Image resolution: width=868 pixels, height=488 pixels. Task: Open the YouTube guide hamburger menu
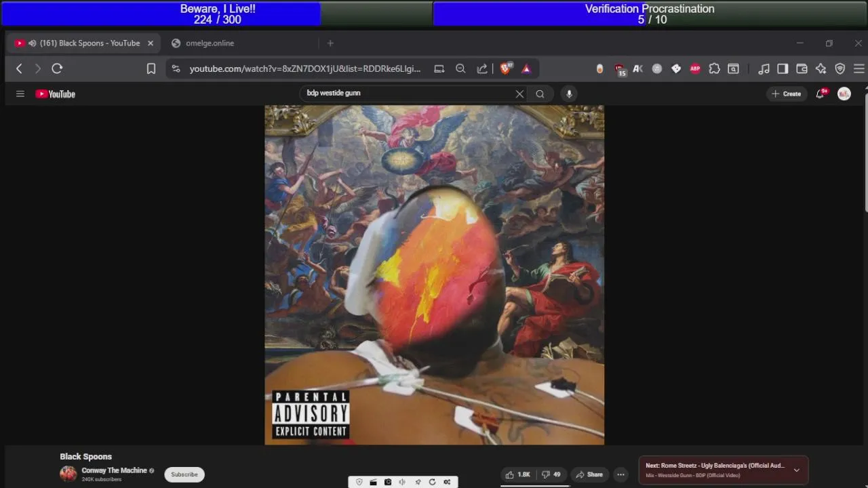20,94
